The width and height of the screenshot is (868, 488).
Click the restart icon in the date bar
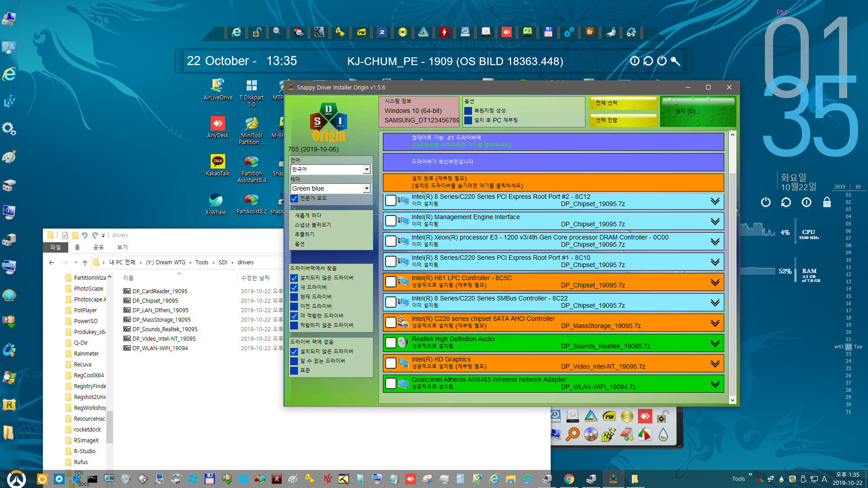tap(648, 61)
